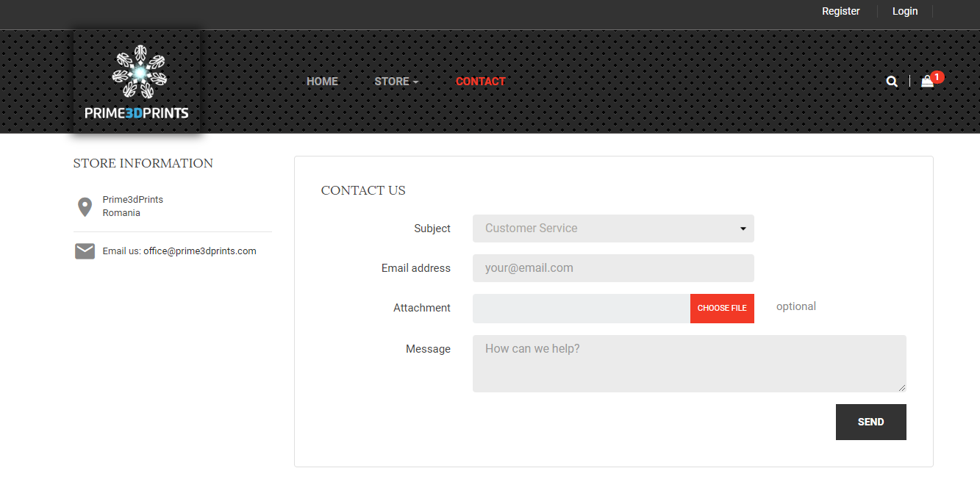Click the Register link

[x=841, y=11]
